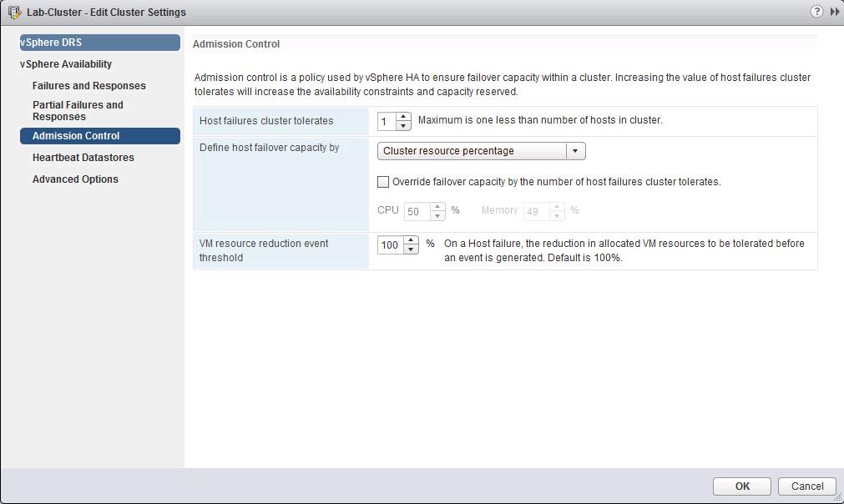The height and width of the screenshot is (504, 844).
Task: Open Partial Failures and Responses section
Action: (78, 111)
